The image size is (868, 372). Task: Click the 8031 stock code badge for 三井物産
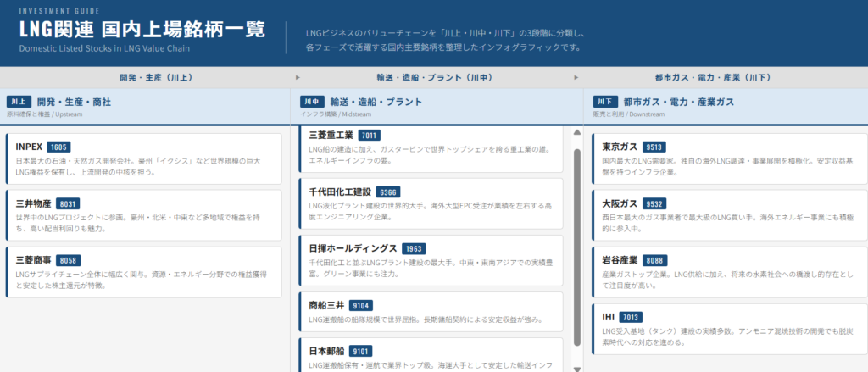point(68,203)
